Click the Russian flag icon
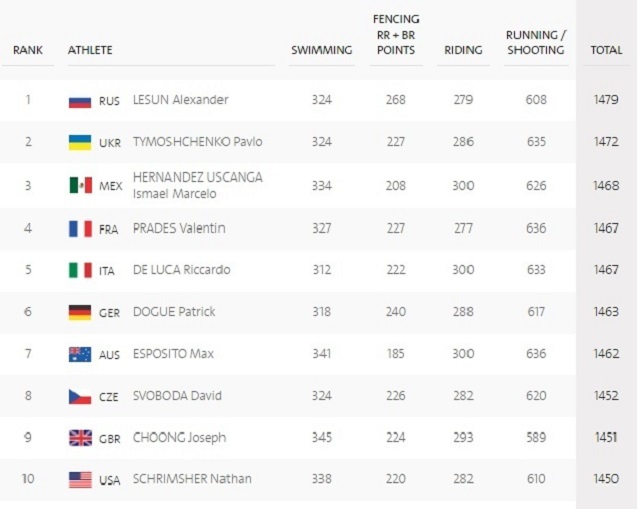 pos(80,101)
